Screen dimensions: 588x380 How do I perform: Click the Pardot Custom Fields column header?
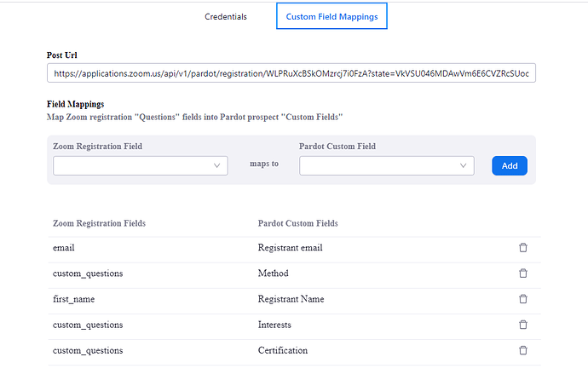coord(297,223)
